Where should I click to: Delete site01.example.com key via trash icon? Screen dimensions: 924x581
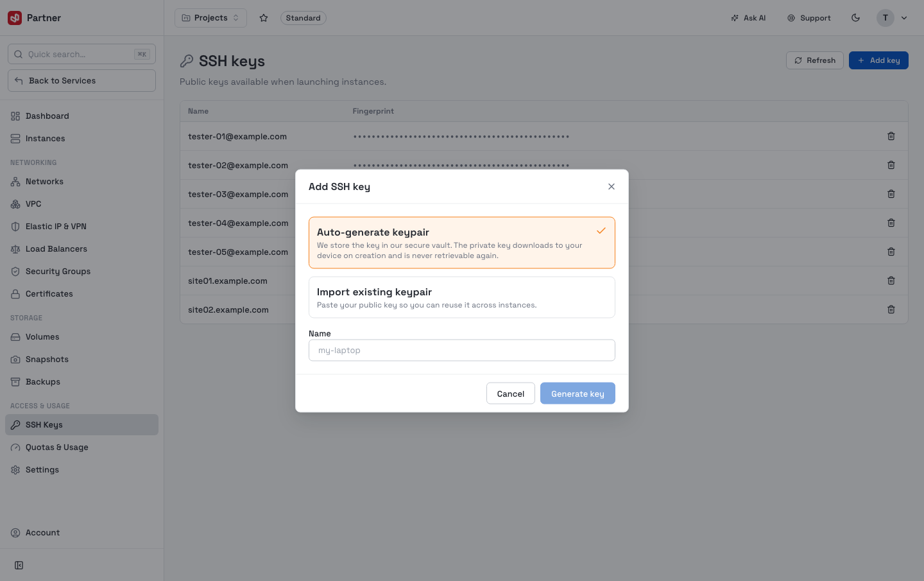point(891,281)
